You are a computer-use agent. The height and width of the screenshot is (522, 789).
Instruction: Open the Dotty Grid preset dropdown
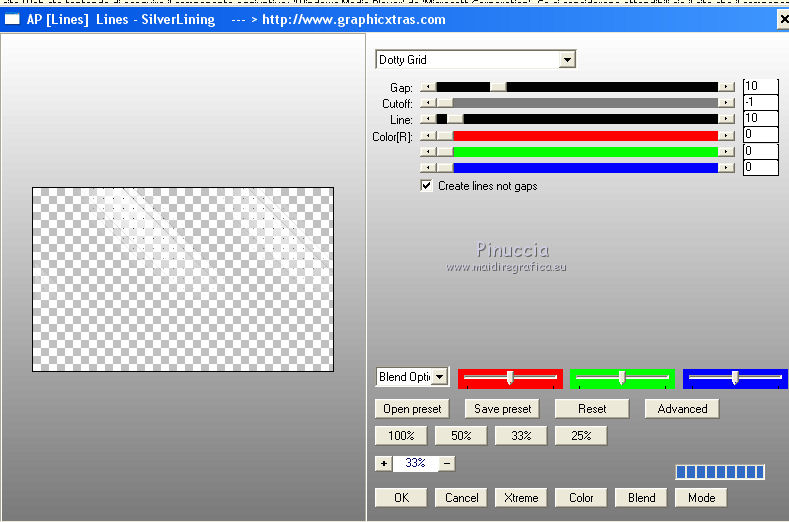click(567, 59)
